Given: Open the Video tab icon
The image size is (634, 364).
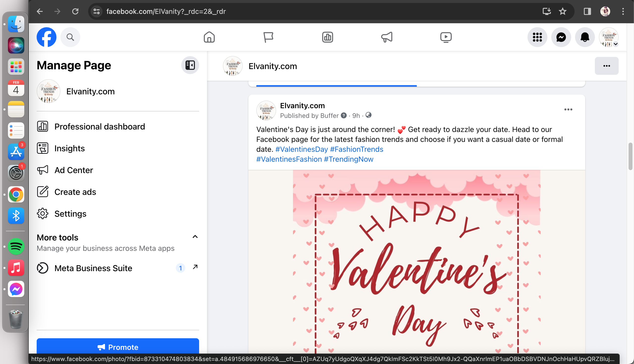Looking at the screenshot, I should tap(446, 37).
